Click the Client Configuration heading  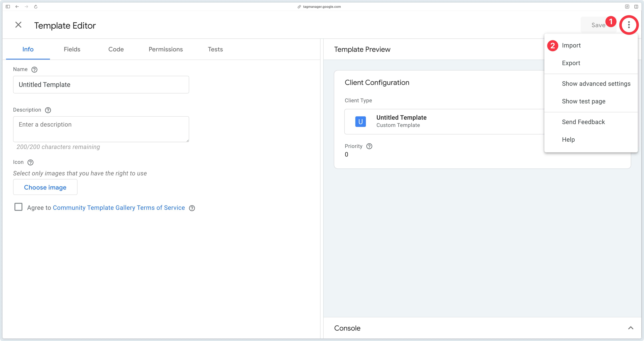click(377, 83)
